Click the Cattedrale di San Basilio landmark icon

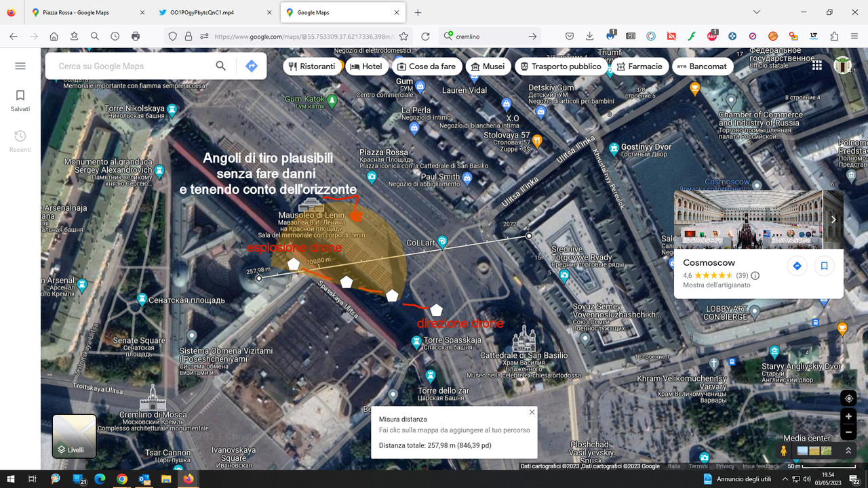524,338
